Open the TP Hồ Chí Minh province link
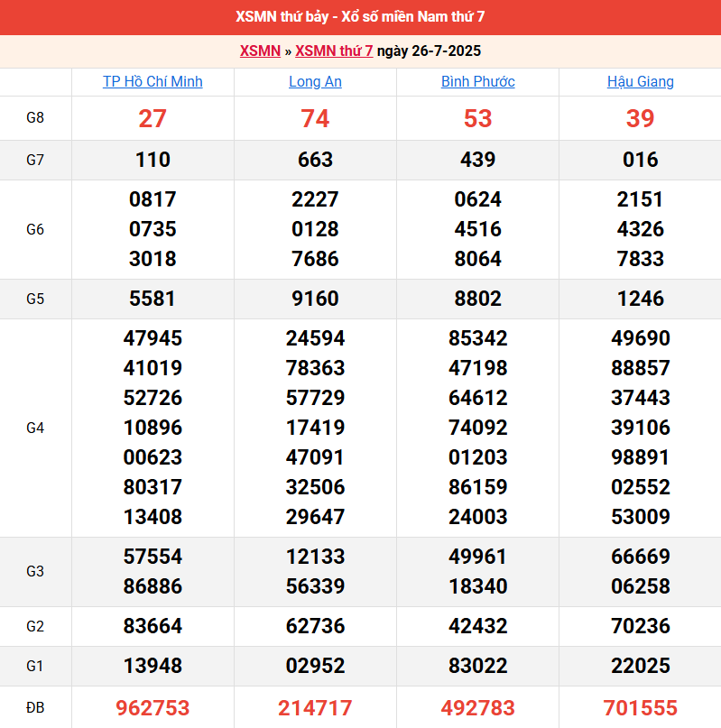The image size is (721, 728). coord(153,82)
